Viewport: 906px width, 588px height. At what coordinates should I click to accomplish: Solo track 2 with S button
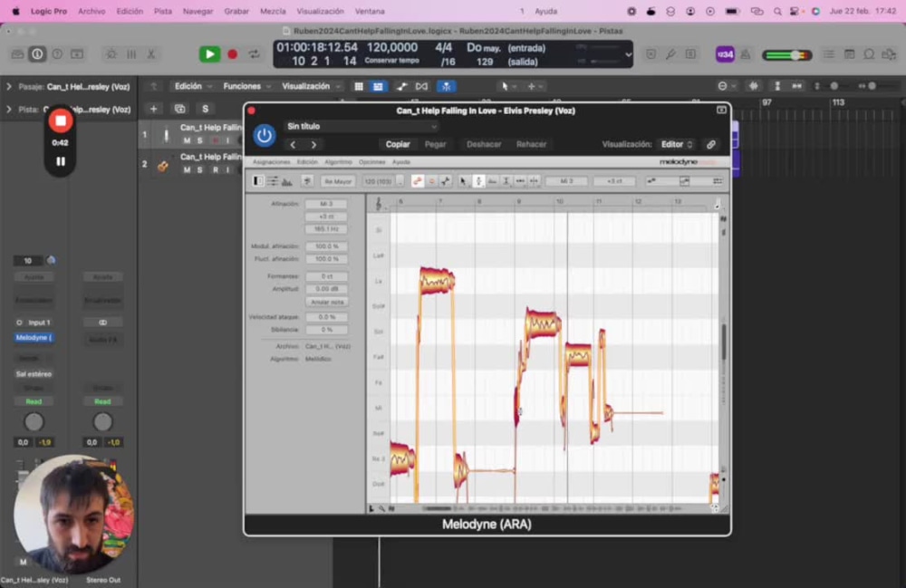pyautogui.click(x=200, y=169)
